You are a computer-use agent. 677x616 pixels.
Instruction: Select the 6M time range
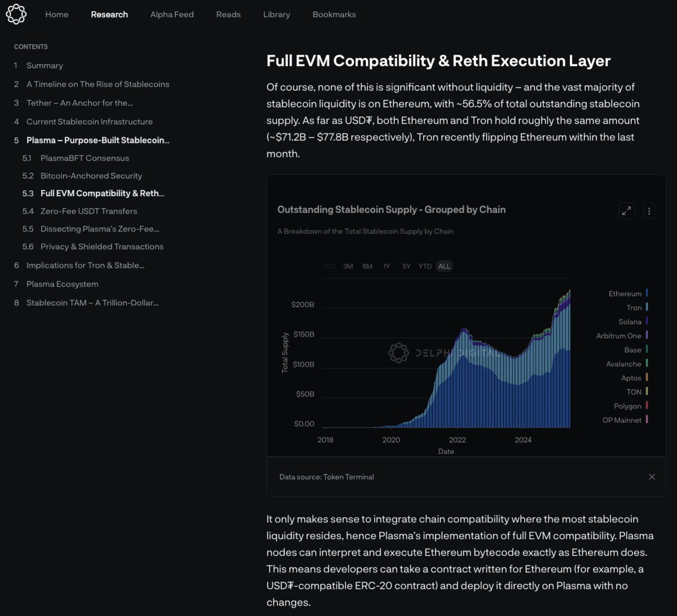click(x=367, y=266)
